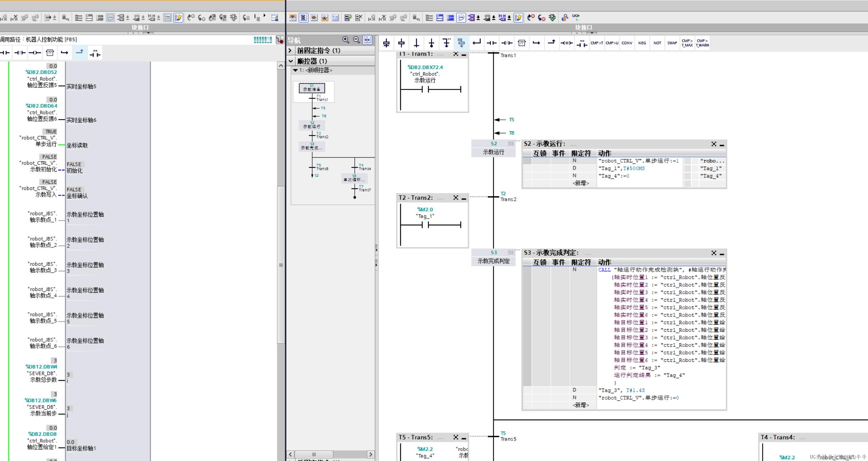Insert CONV instruction
Image resolution: width=868 pixels, height=461 pixels.
pyautogui.click(x=627, y=43)
